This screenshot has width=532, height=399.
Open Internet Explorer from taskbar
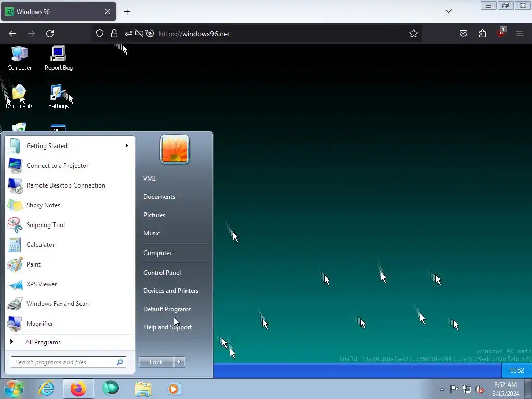46,389
